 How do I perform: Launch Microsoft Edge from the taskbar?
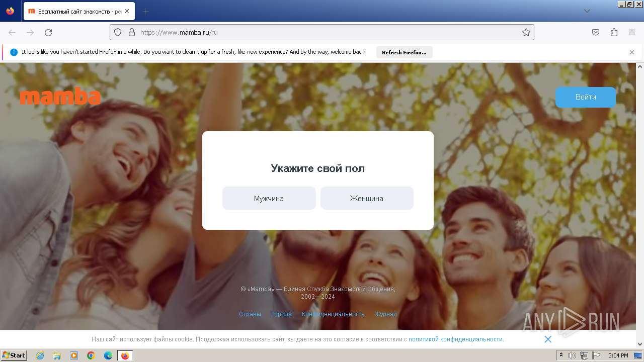(x=108, y=355)
